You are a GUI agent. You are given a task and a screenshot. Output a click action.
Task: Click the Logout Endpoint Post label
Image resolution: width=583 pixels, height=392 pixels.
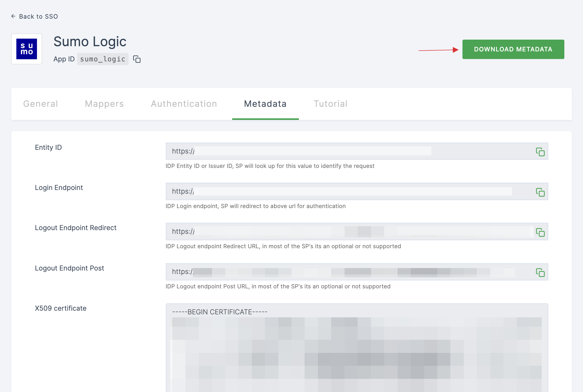click(69, 268)
